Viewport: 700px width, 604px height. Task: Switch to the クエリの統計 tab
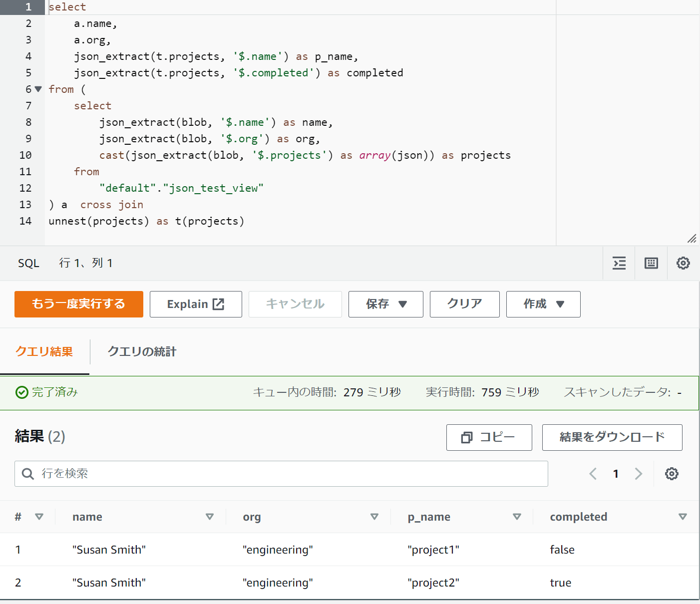141,352
